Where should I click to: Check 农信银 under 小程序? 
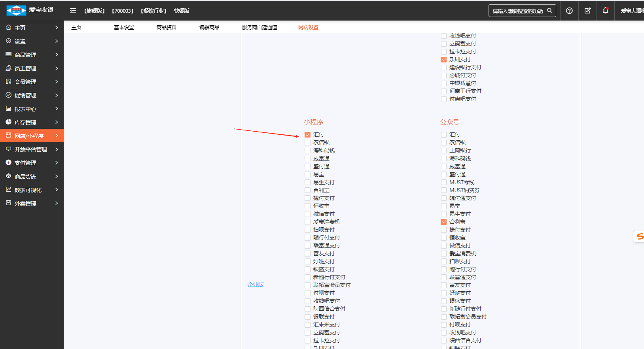point(307,143)
